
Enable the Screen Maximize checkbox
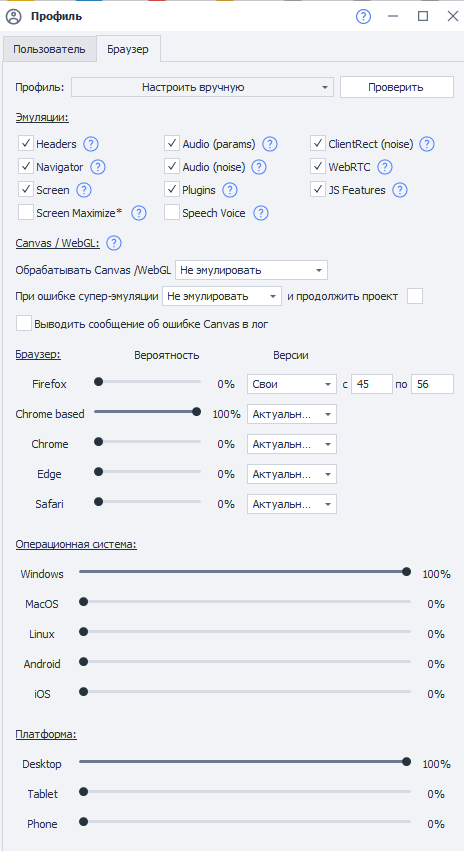(x=26, y=213)
